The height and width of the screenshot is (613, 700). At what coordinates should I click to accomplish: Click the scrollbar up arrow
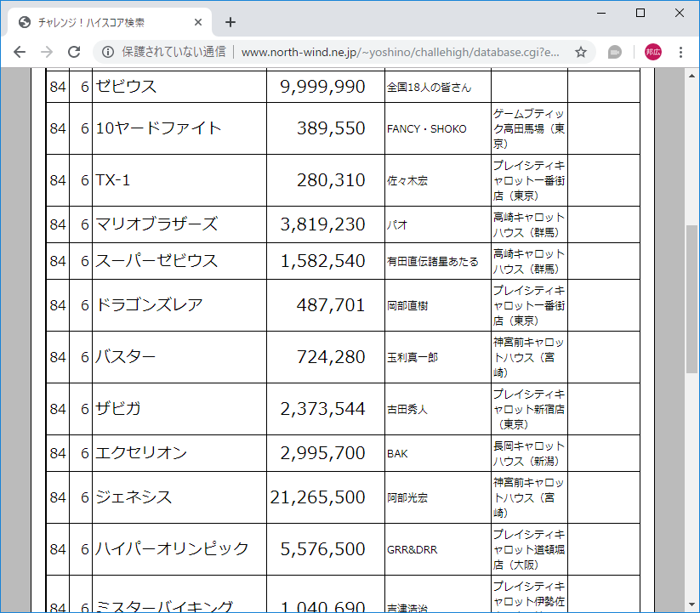[691, 76]
